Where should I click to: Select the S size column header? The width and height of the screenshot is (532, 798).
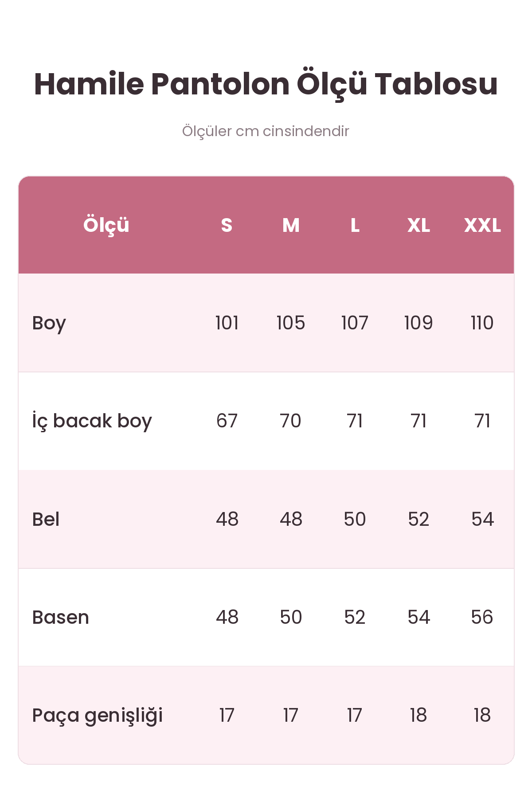click(x=227, y=225)
